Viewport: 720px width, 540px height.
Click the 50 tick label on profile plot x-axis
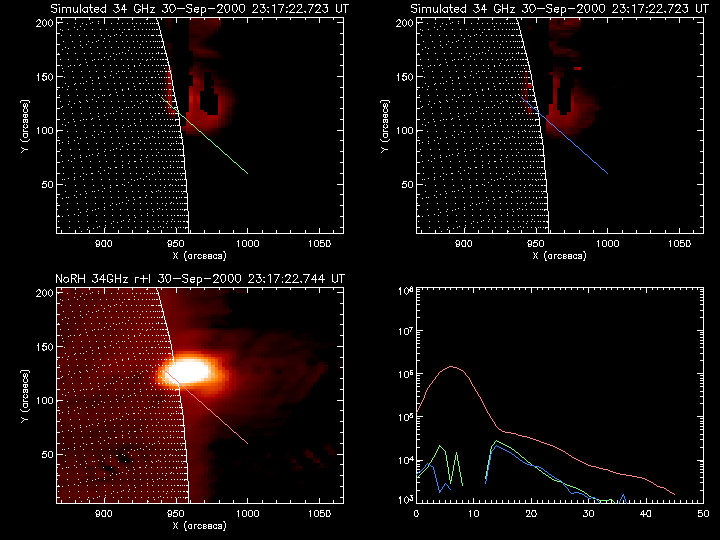coord(702,512)
